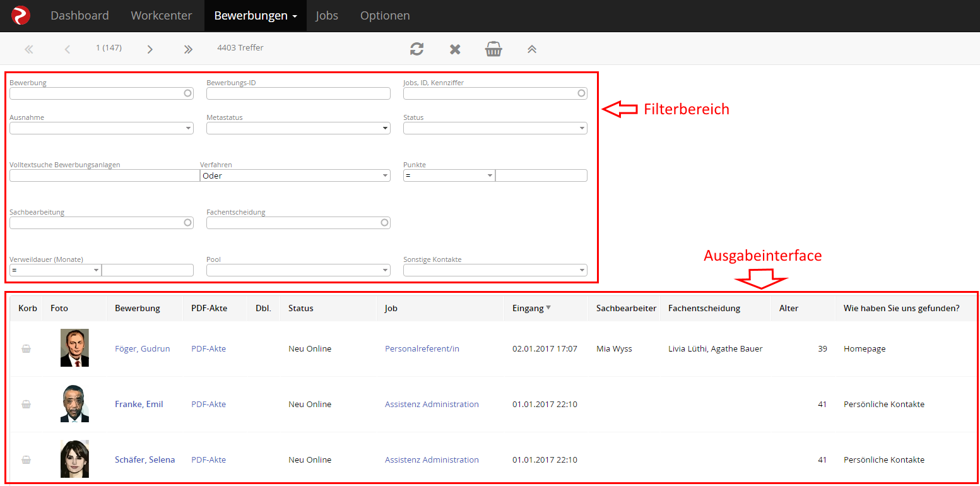Clear filters with the X icon
The image size is (980, 486).
455,49
